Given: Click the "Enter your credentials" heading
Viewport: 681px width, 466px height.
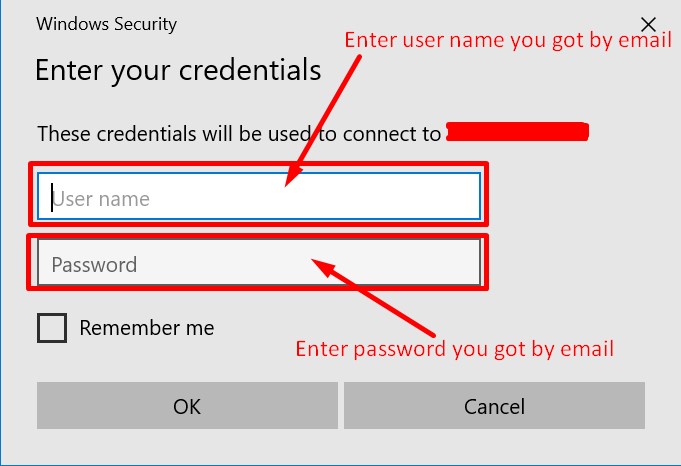Looking at the screenshot, I should coord(178,70).
